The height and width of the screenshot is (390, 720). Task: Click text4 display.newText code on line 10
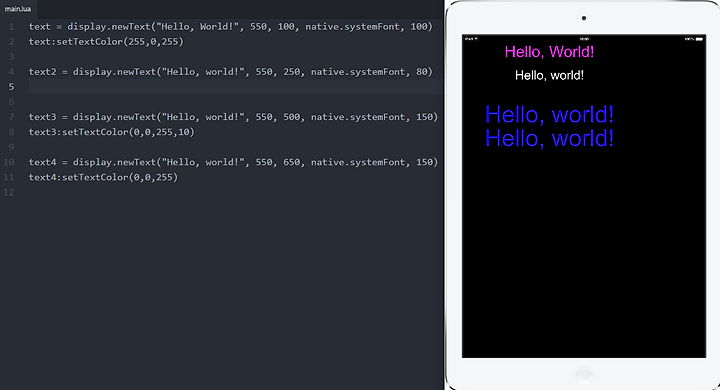[233, 162]
